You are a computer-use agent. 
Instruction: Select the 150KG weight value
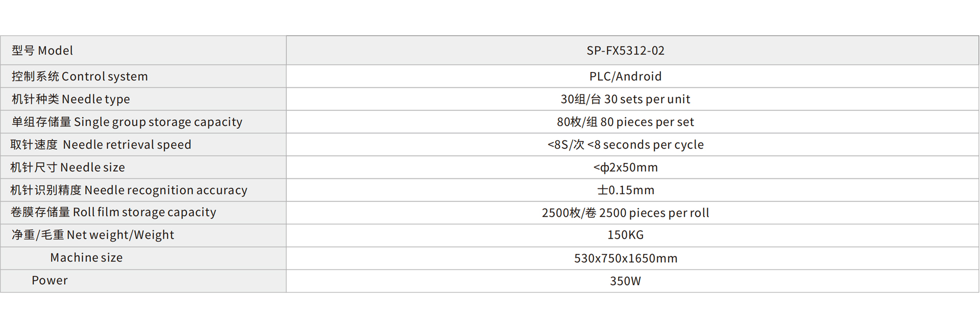(x=625, y=235)
